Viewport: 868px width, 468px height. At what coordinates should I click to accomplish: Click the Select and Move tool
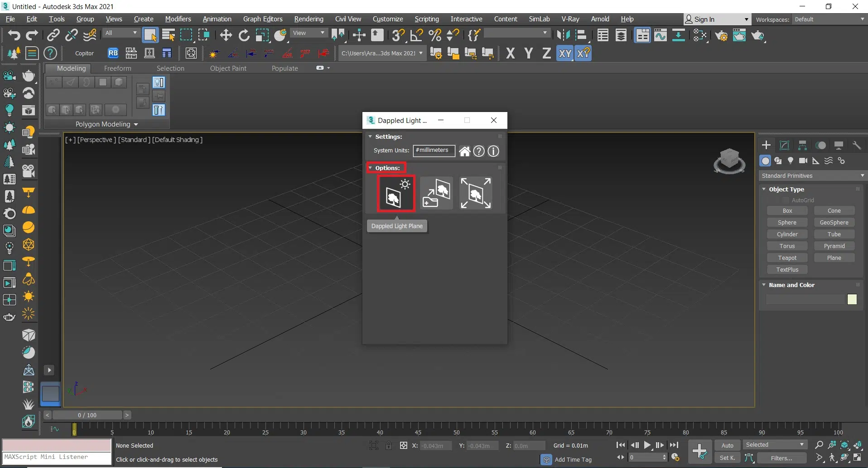[x=226, y=35]
